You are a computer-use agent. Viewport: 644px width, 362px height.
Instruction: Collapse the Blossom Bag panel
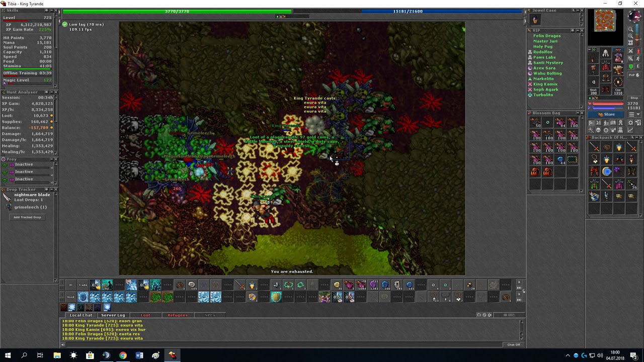tap(578, 113)
